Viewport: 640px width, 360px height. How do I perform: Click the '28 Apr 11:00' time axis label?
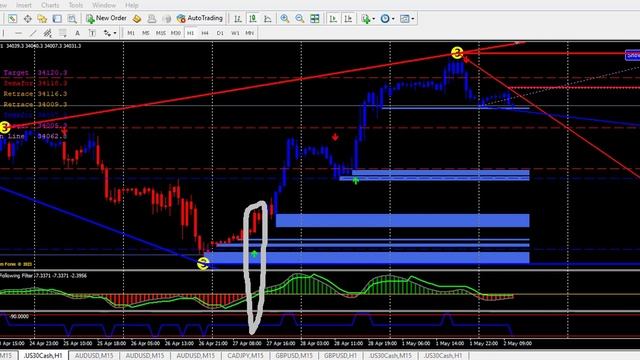(349, 344)
